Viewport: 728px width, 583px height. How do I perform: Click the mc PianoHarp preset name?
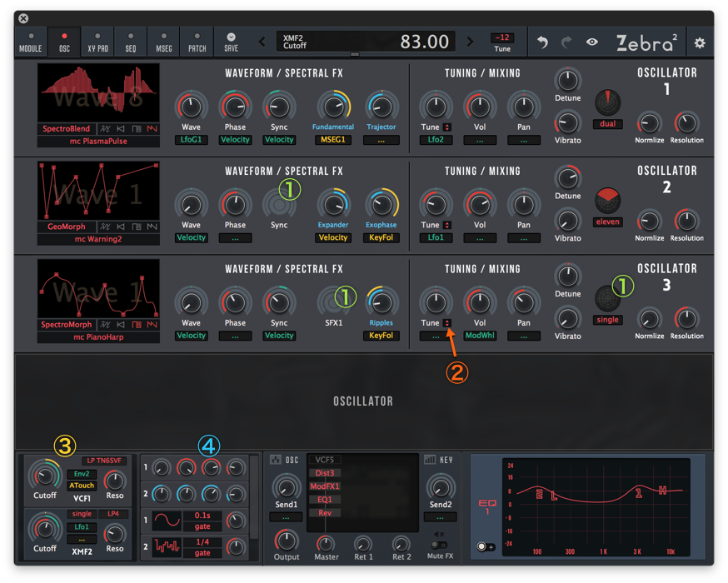(98, 337)
